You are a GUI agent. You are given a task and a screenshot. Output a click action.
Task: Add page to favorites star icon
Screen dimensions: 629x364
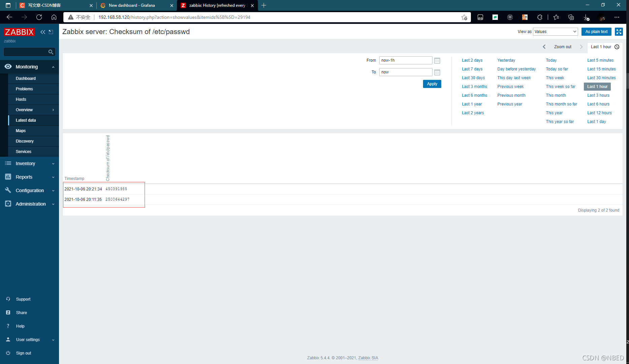pos(464,17)
